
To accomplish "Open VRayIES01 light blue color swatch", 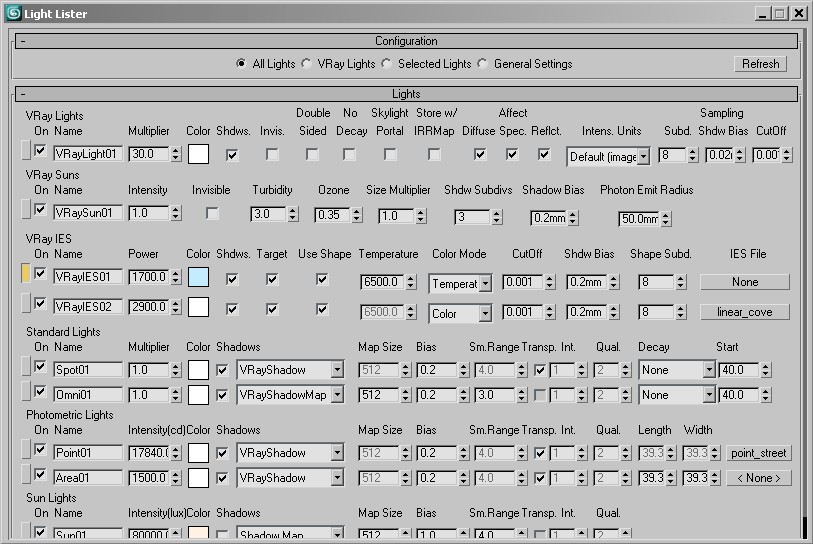I will click(198, 277).
